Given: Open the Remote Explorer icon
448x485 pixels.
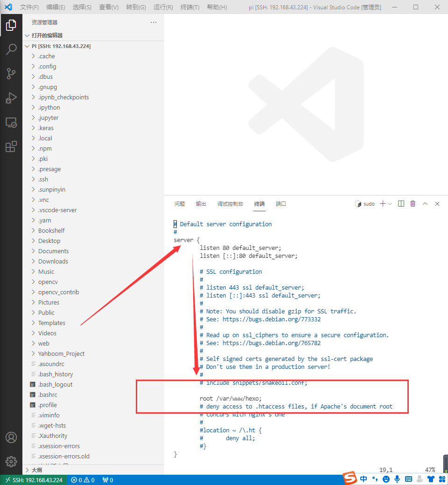Looking at the screenshot, I should (x=11, y=123).
